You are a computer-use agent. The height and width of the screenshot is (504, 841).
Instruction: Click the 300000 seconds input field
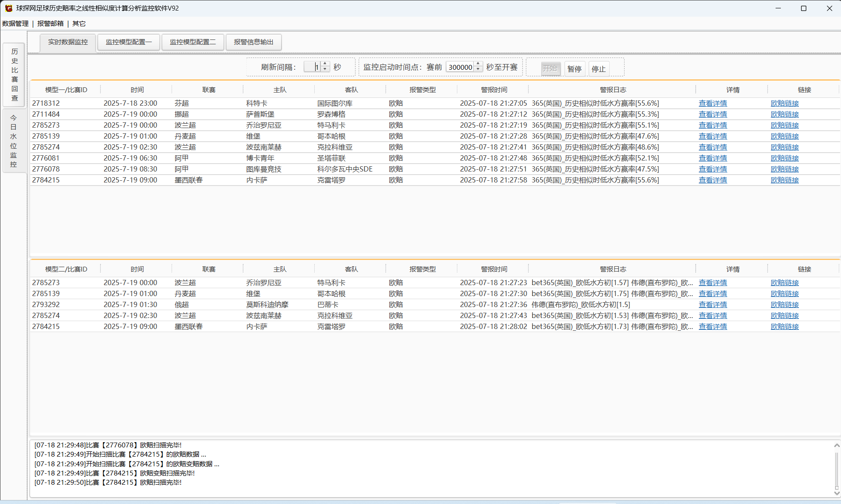coord(460,67)
